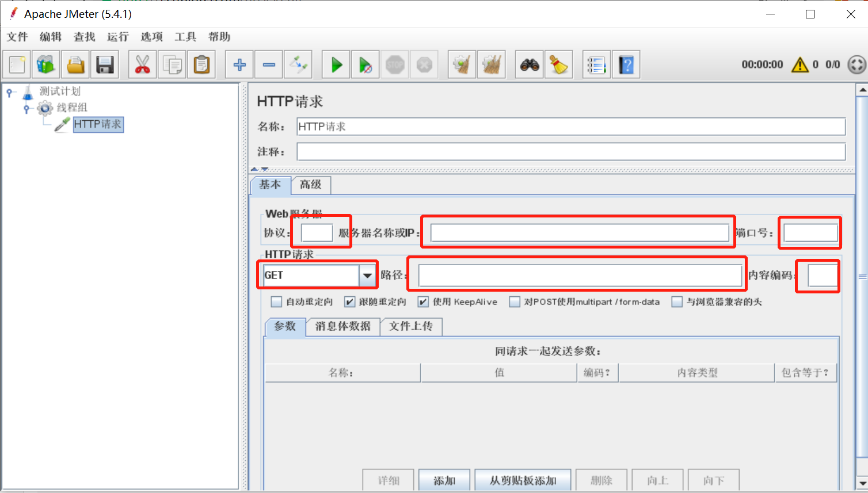Click the Paste clipboard icon
This screenshot has width=868, height=493.
(201, 64)
